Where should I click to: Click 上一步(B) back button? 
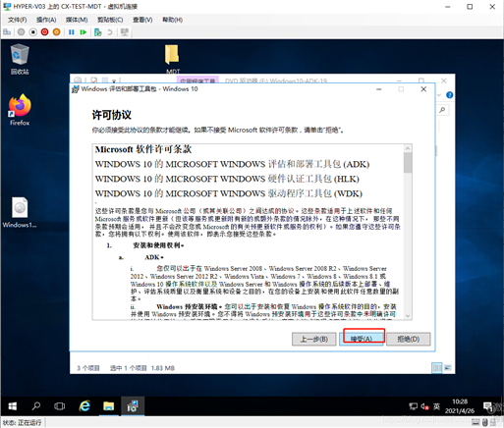[x=314, y=339]
